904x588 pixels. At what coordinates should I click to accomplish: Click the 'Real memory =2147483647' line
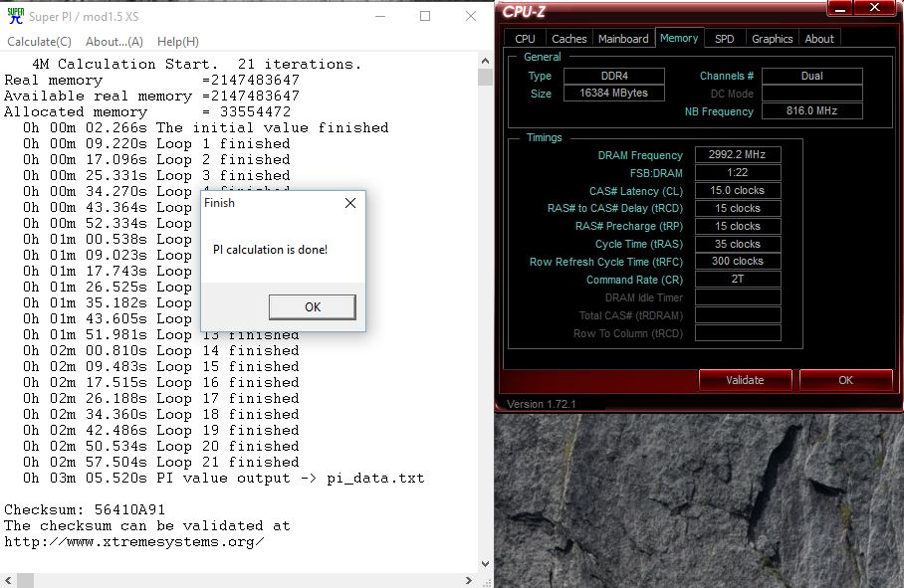tap(151, 80)
